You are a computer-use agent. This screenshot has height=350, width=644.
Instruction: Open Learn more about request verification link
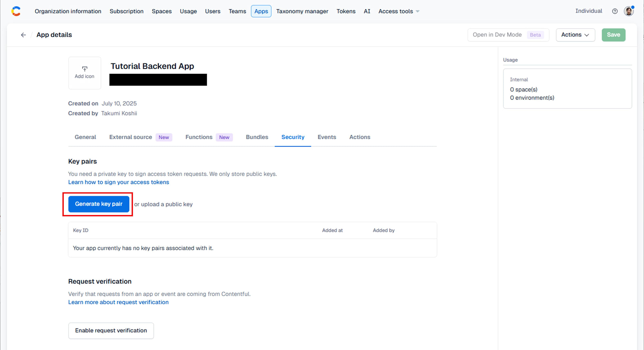(x=118, y=302)
